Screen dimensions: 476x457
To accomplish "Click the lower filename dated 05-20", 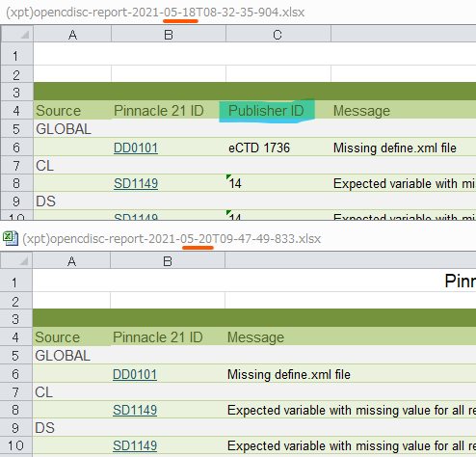I will 172,239.
